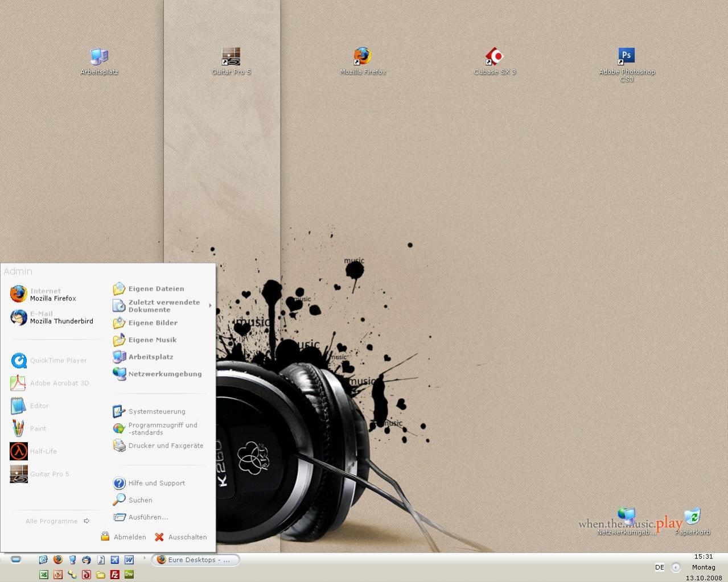Launch Microsoft Excel from quick launch
The height and width of the screenshot is (582, 728).
point(43,575)
